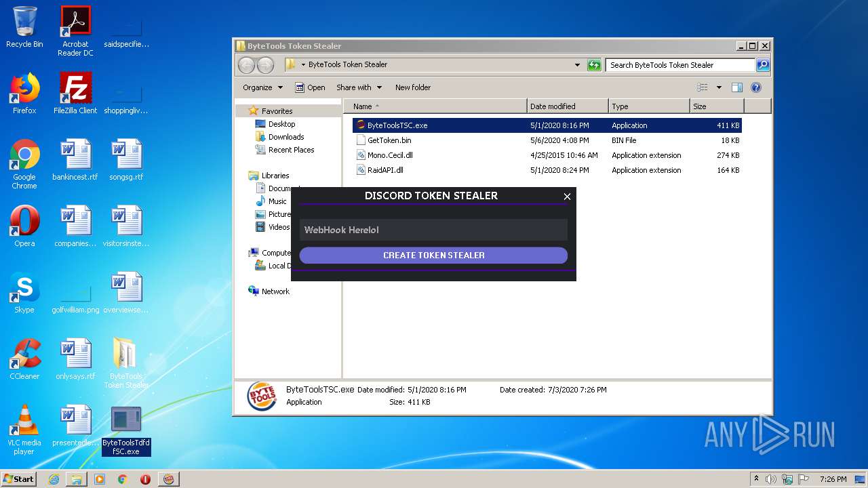This screenshot has width=868, height=488.
Task: Click the Open toolbar button
Action: tap(310, 87)
